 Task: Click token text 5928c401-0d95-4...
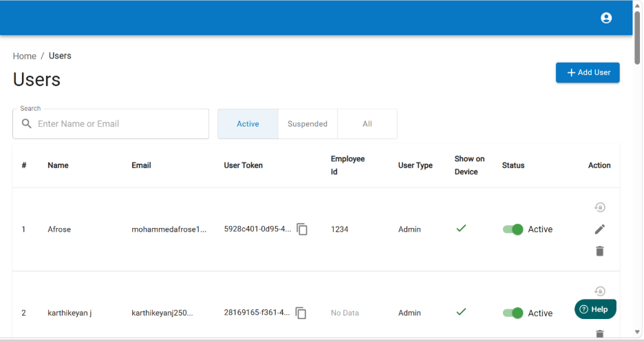(257, 229)
